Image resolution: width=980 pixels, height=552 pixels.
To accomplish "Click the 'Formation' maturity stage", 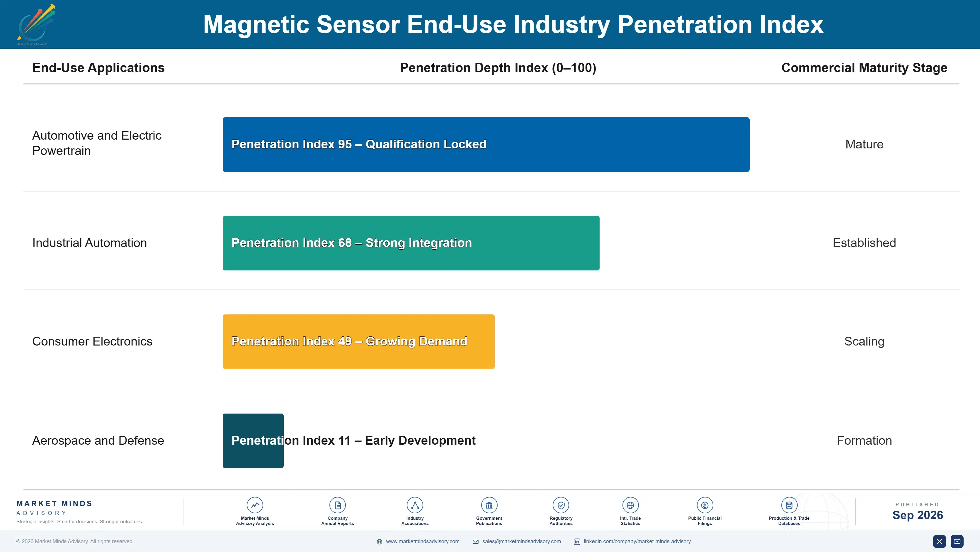I will pyautogui.click(x=864, y=441).
